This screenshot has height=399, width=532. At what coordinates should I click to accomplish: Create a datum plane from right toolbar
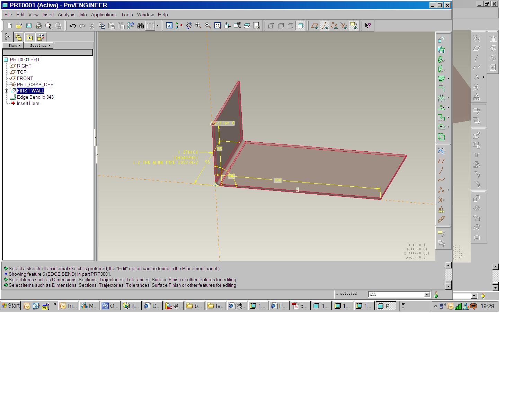(441, 161)
